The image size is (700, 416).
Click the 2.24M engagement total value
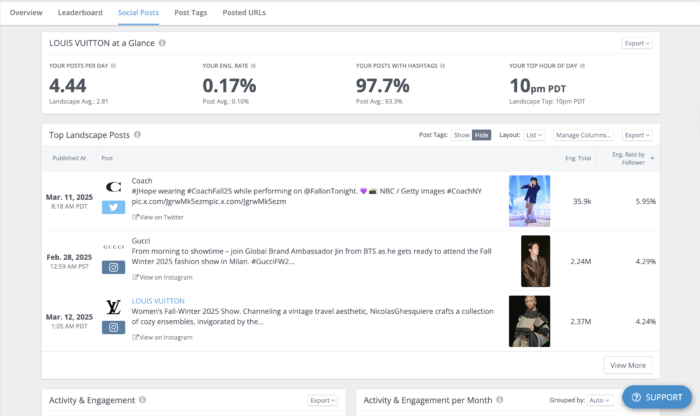(x=581, y=262)
